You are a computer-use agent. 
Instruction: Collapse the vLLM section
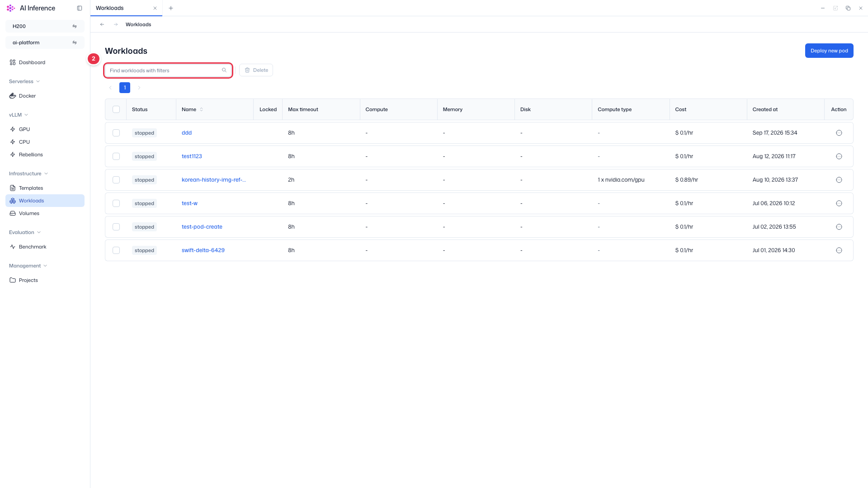pos(19,115)
